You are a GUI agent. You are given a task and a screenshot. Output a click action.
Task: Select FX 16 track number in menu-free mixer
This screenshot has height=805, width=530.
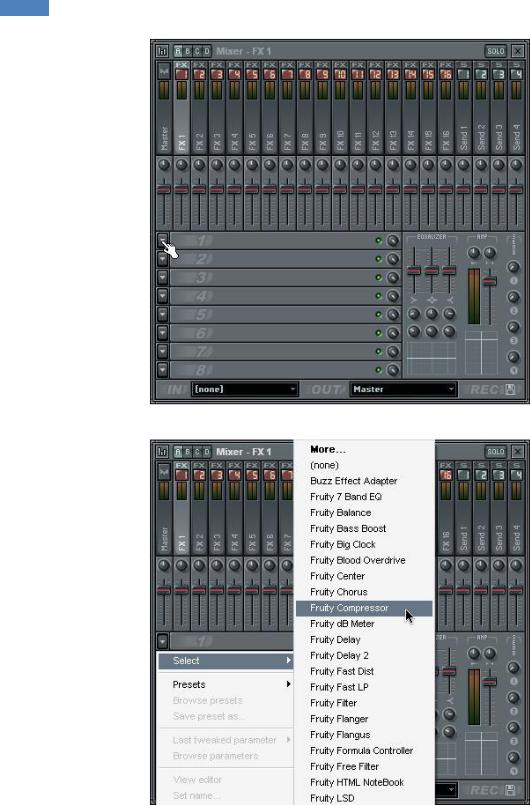coord(445,74)
